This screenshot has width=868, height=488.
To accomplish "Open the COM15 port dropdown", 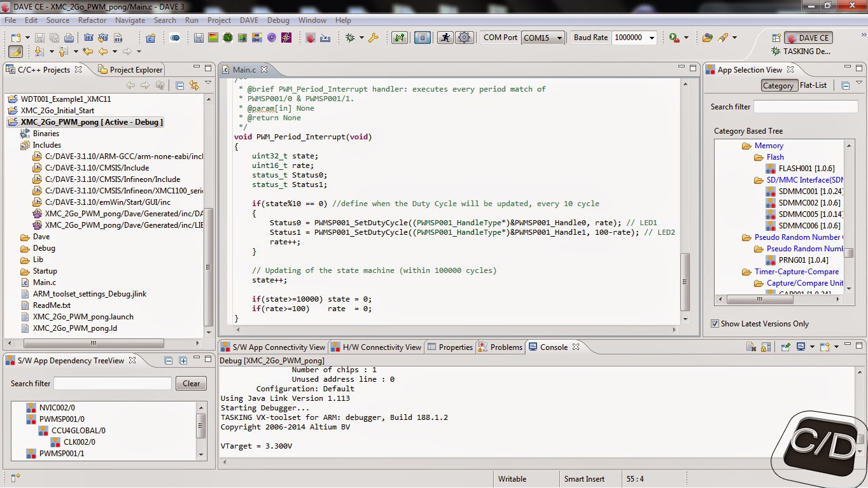I will tap(543, 38).
